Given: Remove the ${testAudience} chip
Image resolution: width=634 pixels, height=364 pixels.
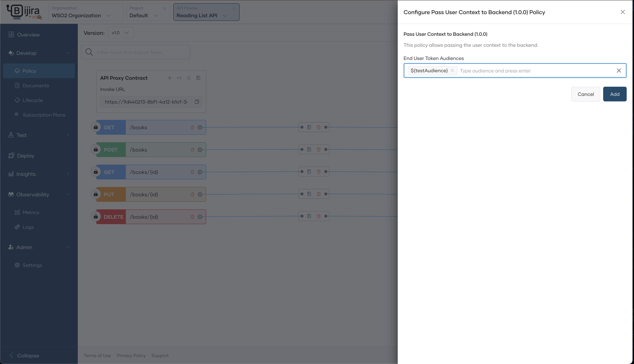Looking at the screenshot, I should (x=452, y=71).
